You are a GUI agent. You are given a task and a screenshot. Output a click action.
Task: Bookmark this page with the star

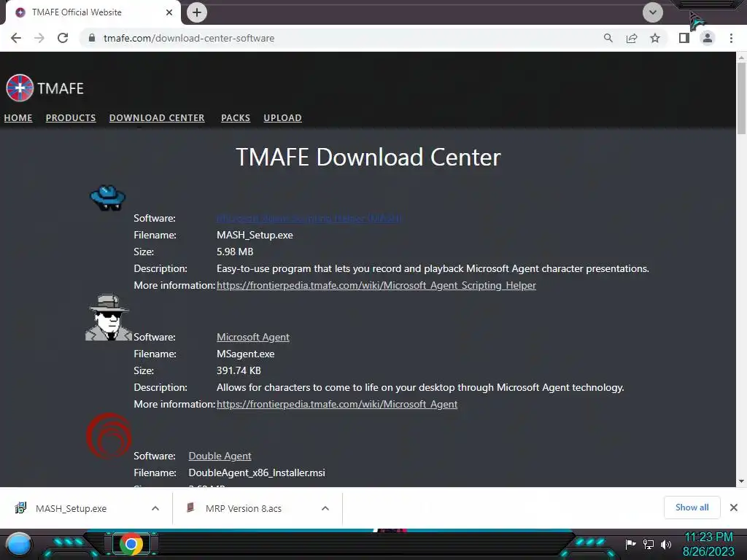(x=655, y=38)
